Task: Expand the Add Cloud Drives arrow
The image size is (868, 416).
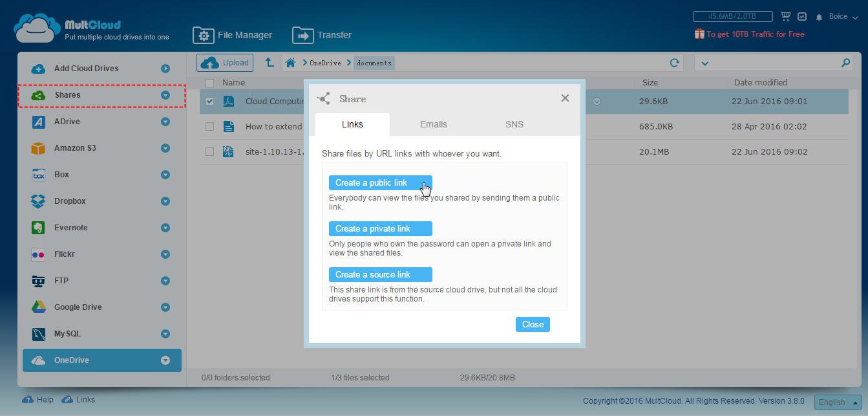Action: pyautogui.click(x=165, y=69)
